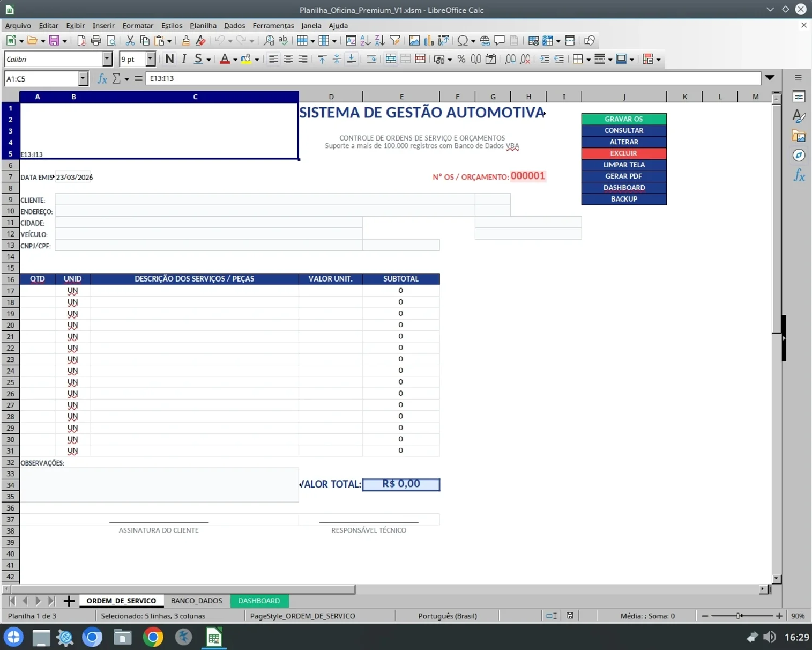The height and width of the screenshot is (650, 812).
Task: Open the Paste options arrow
Action: point(169,41)
